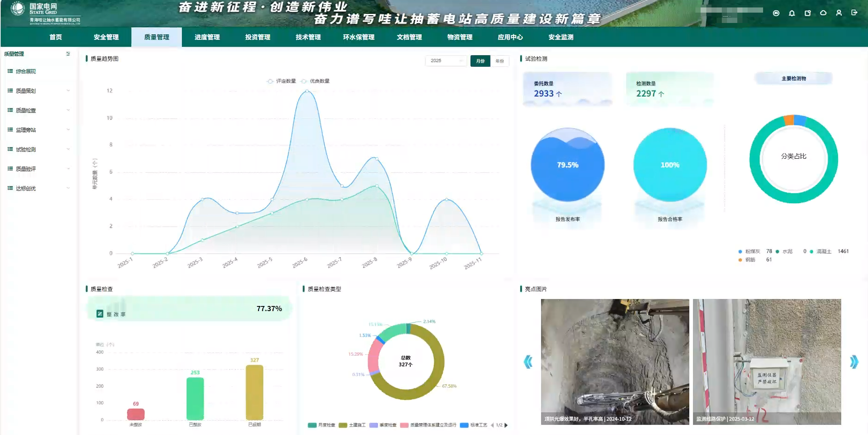Click the 主要检测物 button
The image size is (868, 435).
click(x=793, y=79)
